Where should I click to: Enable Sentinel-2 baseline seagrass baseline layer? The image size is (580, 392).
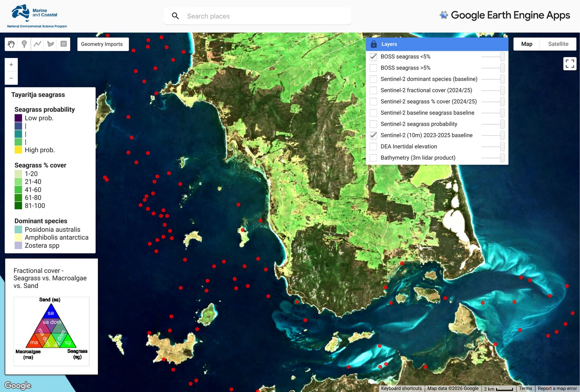(373, 113)
